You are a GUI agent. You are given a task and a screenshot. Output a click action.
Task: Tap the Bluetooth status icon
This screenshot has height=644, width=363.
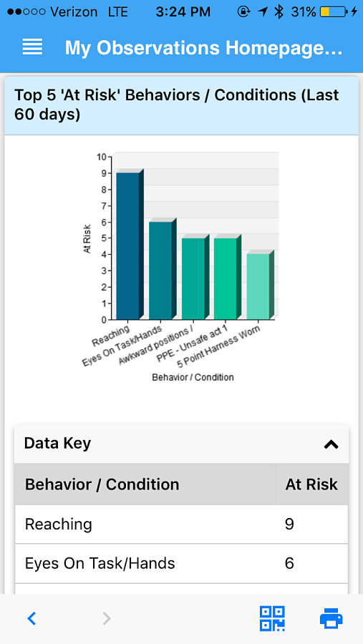[x=279, y=12]
